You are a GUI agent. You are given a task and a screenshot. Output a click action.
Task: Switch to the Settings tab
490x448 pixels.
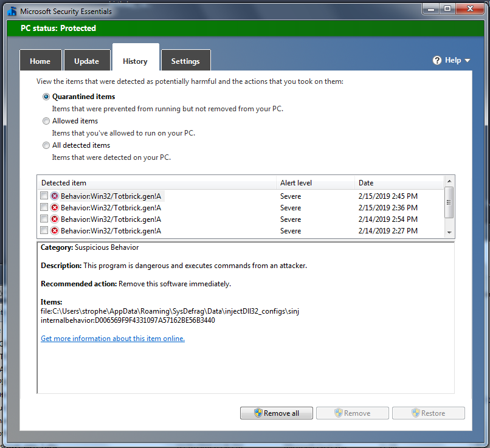pos(185,61)
